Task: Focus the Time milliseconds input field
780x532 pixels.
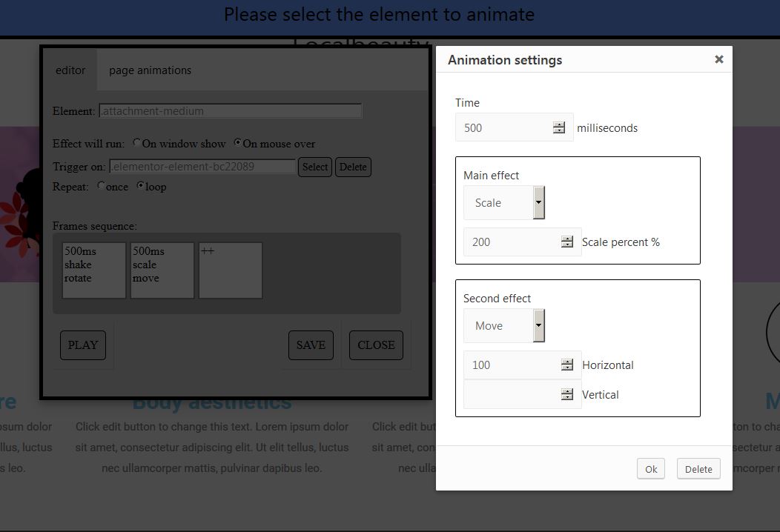Action: [514, 127]
